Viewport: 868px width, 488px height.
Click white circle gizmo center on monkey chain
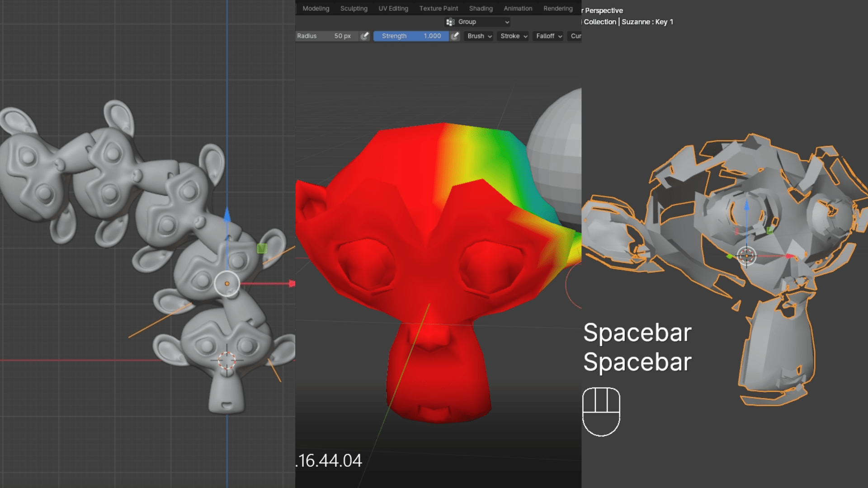[x=227, y=284]
